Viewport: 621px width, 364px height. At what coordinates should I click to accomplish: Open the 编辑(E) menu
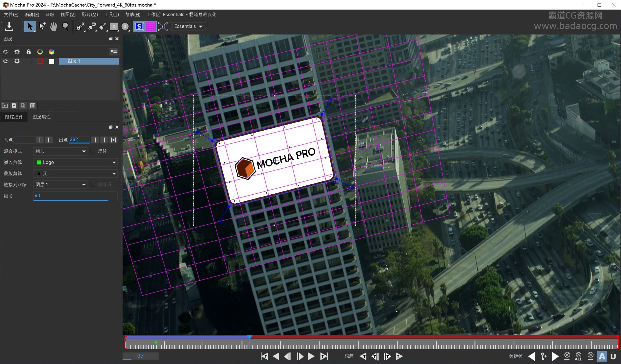pyautogui.click(x=32, y=15)
